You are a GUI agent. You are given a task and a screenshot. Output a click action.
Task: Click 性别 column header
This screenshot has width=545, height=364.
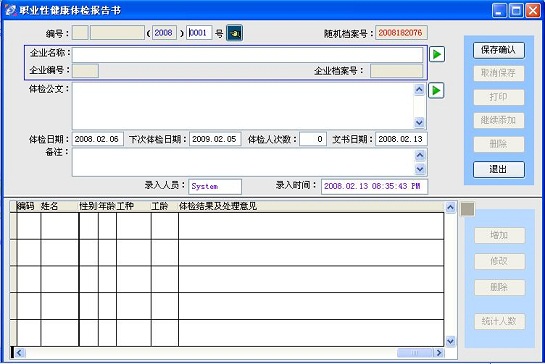point(88,206)
